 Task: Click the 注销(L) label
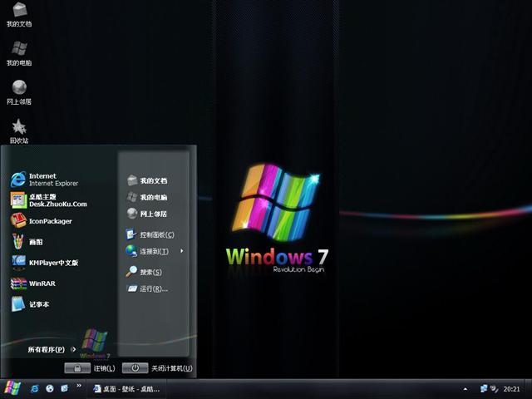[x=105, y=368]
